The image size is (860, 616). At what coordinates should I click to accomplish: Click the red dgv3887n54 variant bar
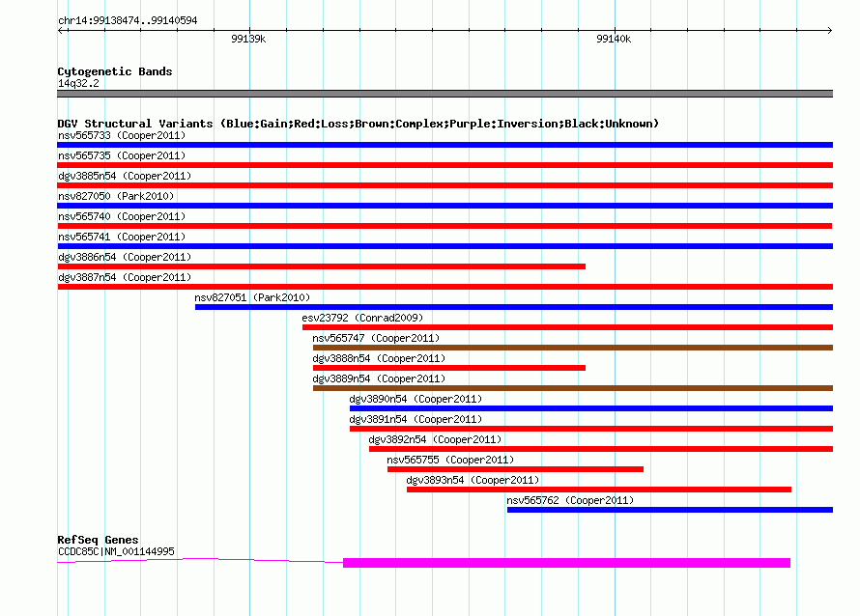pos(444,287)
